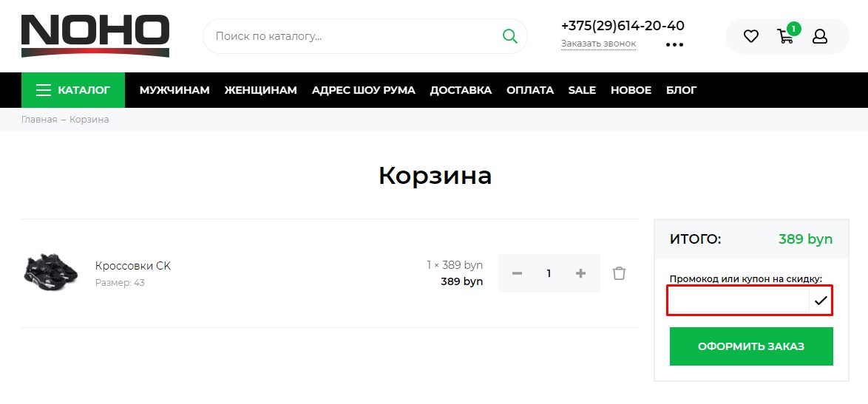
Task: Open the МУЖЧИНАМ menu item
Action: [x=174, y=90]
